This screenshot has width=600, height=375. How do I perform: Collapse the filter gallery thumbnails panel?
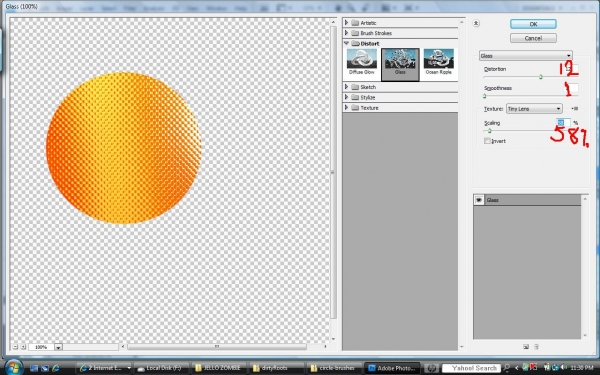coord(476,23)
